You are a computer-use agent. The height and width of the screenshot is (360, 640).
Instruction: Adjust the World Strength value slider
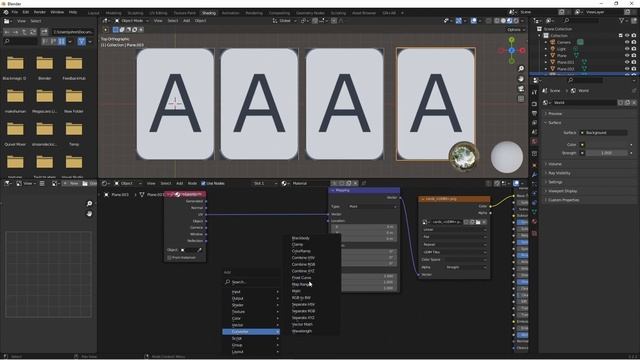pos(606,153)
